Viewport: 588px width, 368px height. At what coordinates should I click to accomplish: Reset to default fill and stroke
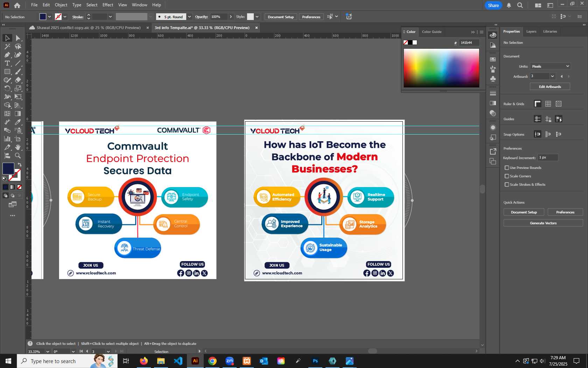[4, 179]
